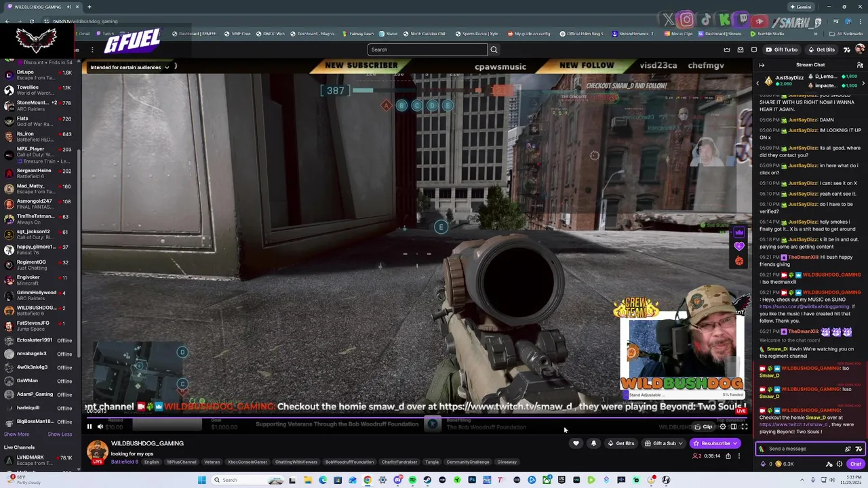Open channel points balance 6.3K

(x=785, y=464)
